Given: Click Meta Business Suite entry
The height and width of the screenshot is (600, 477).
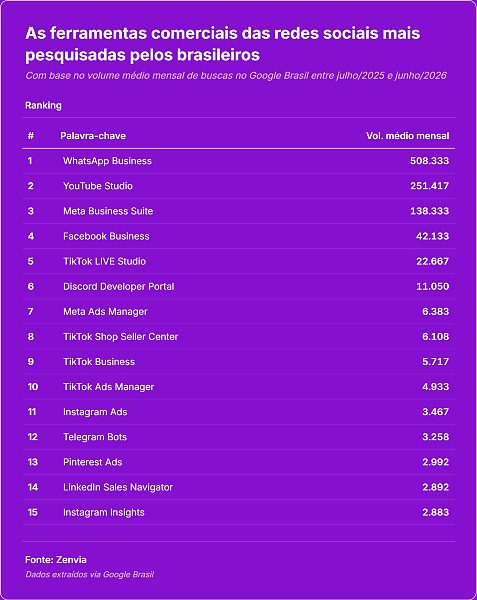Looking at the screenshot, I should coord(108,211).
